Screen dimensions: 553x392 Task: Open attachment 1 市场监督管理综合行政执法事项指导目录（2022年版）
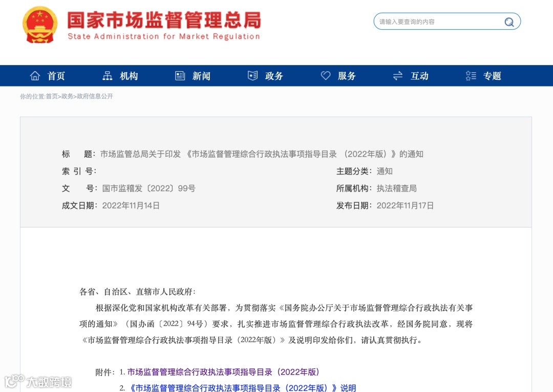(x=223, y=372)
